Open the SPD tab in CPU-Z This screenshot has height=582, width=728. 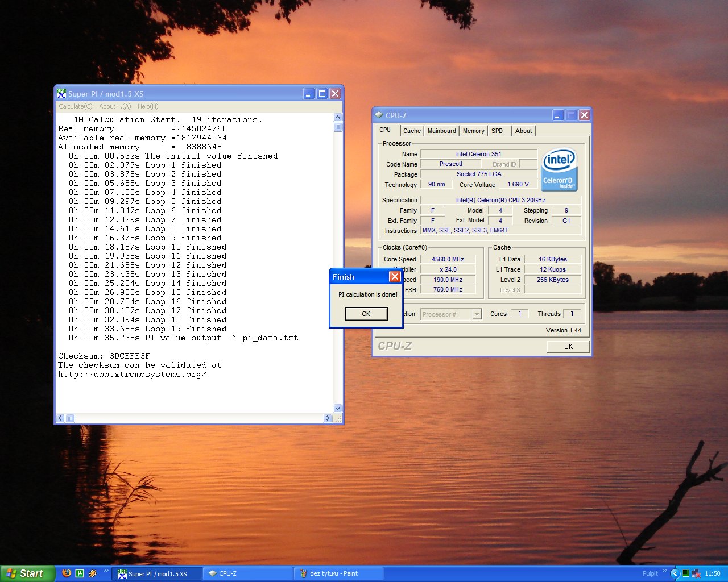tap(497, 131)
